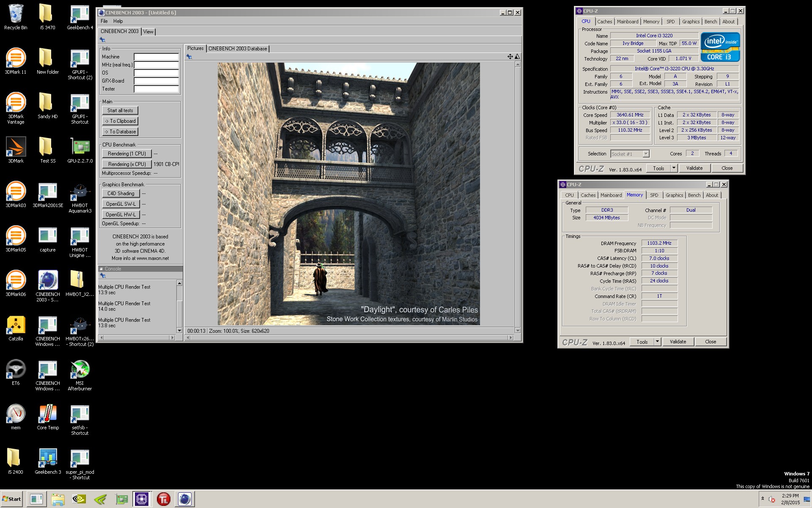The image size is (812, 508).
Task: Expand Tools dropdown arrow in CPU-Z Memory window
Action: click(658, 342)
